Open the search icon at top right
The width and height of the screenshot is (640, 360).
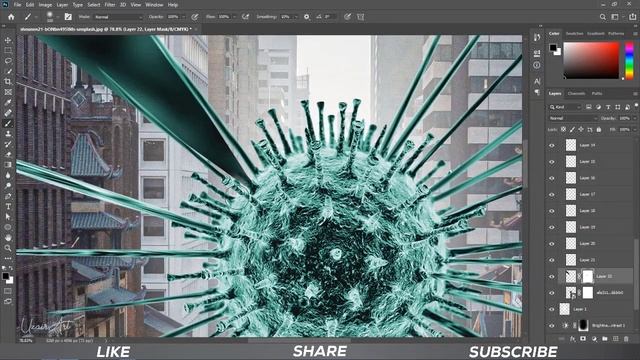point(602,17)
